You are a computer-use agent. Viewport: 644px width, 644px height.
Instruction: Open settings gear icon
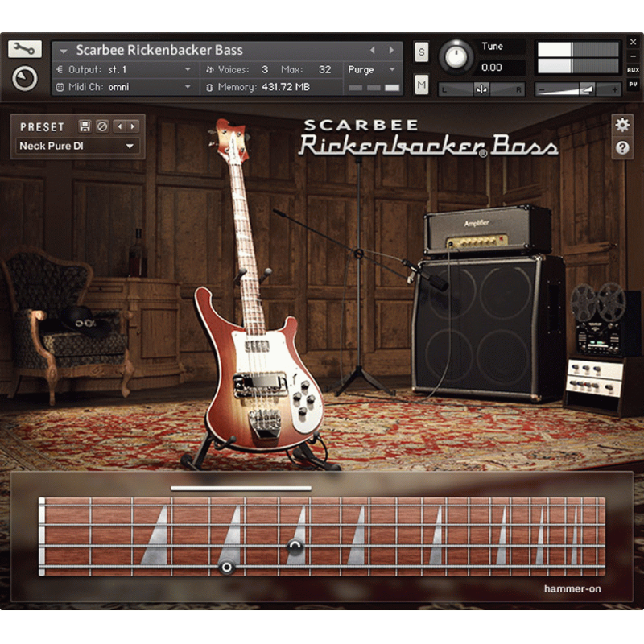pyautogui.click(x=622, y=125)
